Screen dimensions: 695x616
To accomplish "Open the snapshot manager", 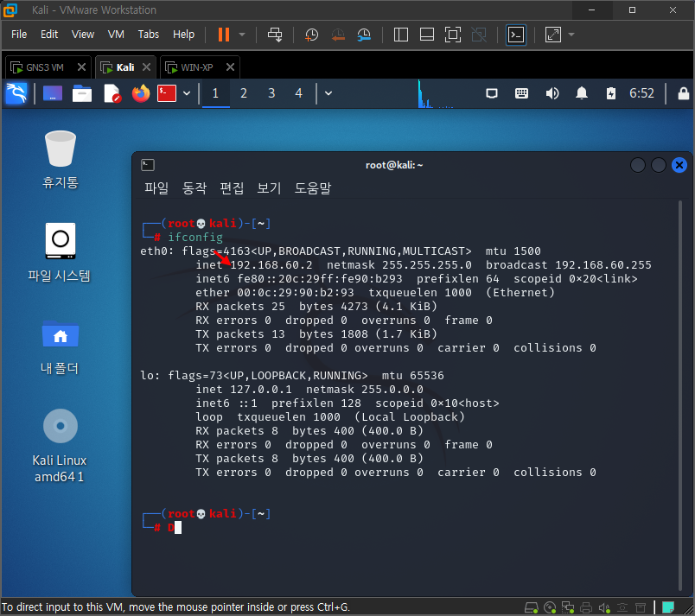I will pos(364,35).
